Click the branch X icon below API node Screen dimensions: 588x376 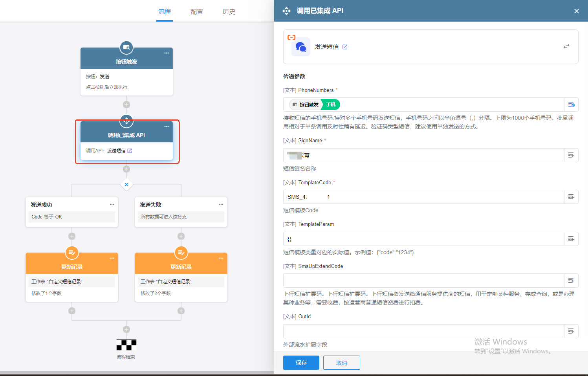(126, 184)
